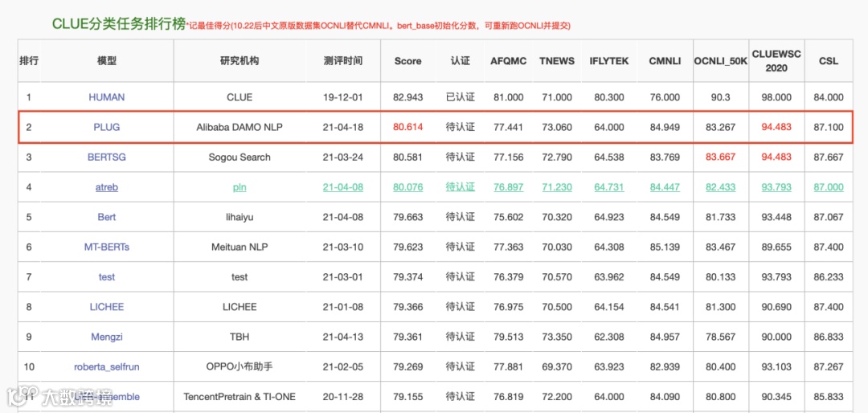
Task: Click the 85.833 CSL value
Action: (x=829, y=396)
